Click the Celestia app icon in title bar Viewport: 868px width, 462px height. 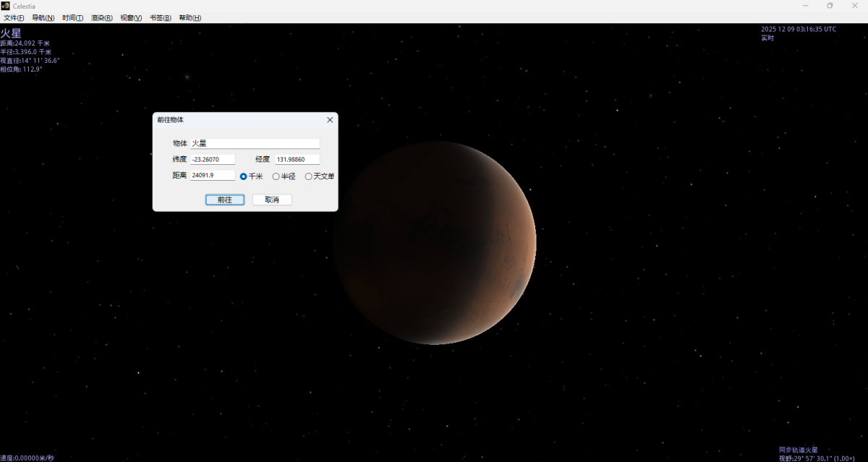6,6
